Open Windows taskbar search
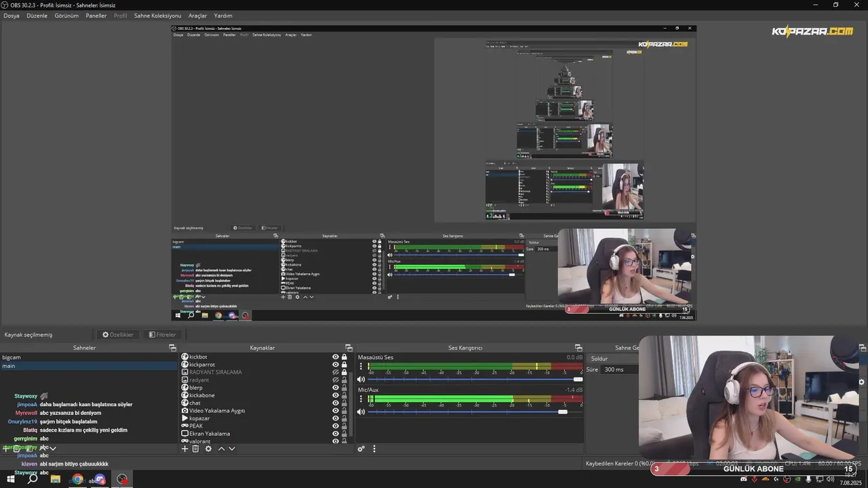 click(33, 479)
